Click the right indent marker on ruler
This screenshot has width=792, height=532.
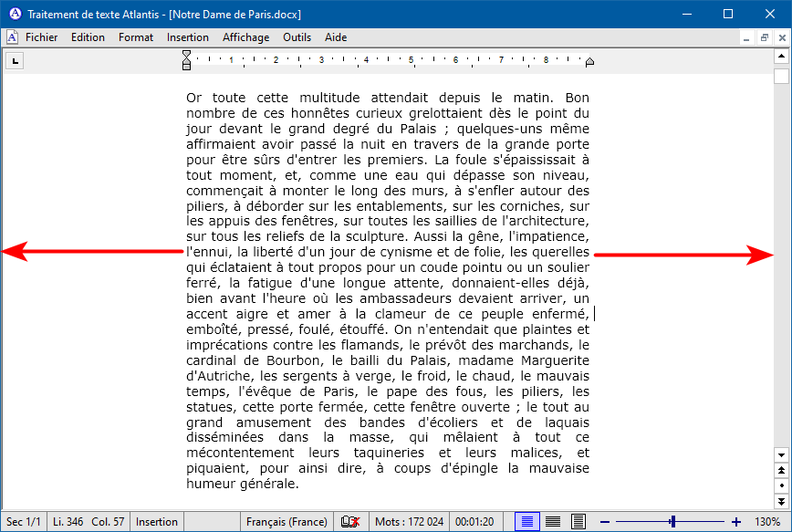click(589, 62)
